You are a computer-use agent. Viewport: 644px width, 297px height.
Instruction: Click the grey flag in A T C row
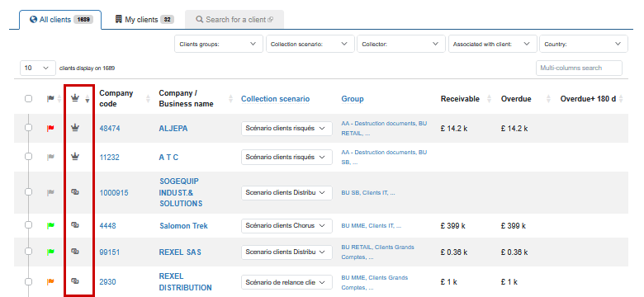[50, 157]
